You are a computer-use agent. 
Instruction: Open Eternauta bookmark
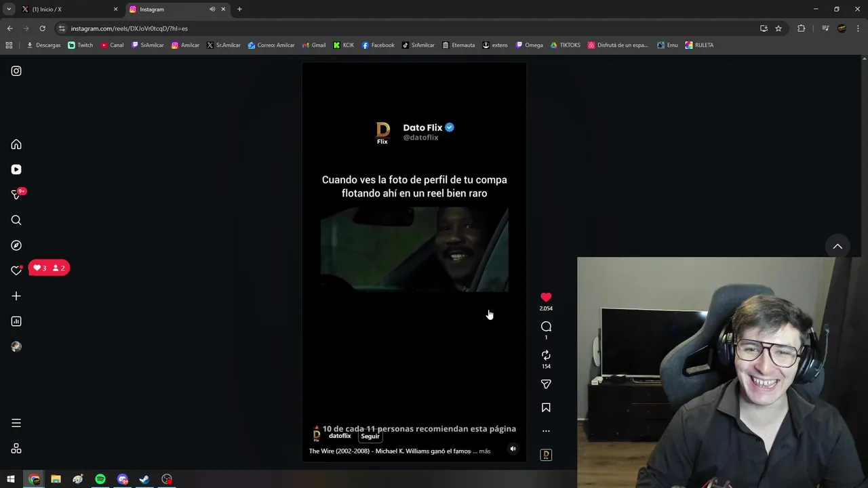coord(458,45)
